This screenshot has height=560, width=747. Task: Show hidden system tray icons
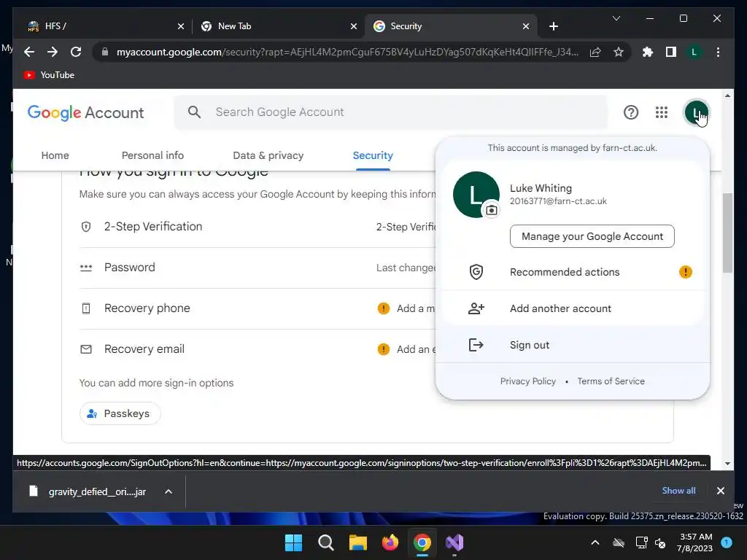(x=595, y=542)
